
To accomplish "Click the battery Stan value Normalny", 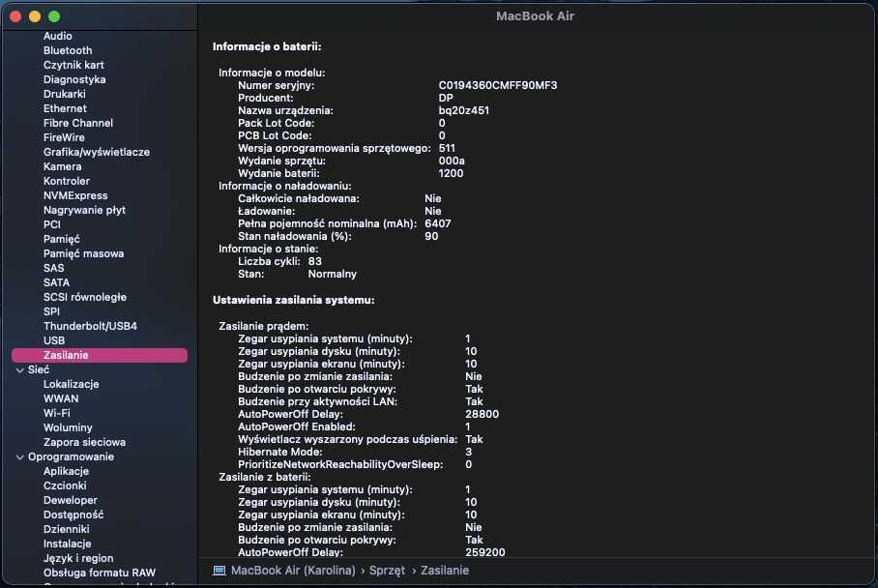I will point(332,274).
